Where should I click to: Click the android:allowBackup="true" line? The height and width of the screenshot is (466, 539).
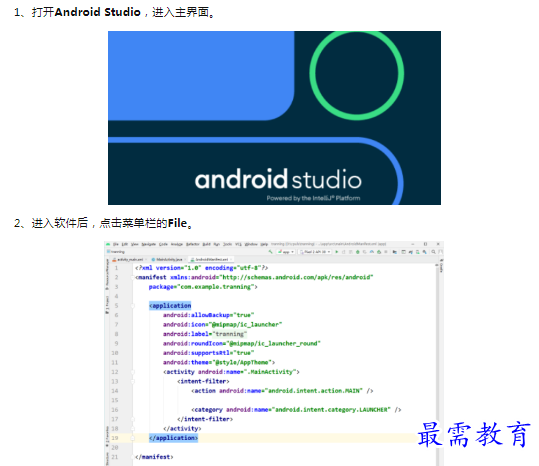point(208,315)
